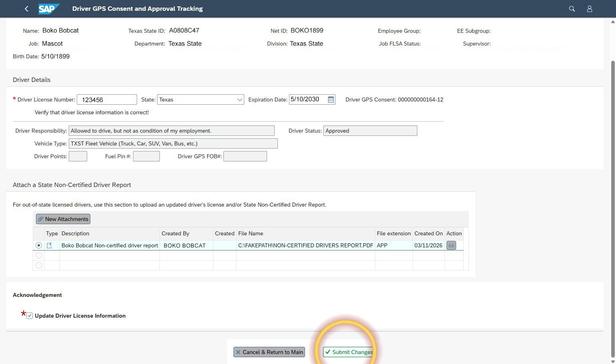Click the Driver GPS FOB# field
This screenshot has height=364, width=616.
point(245,156)
